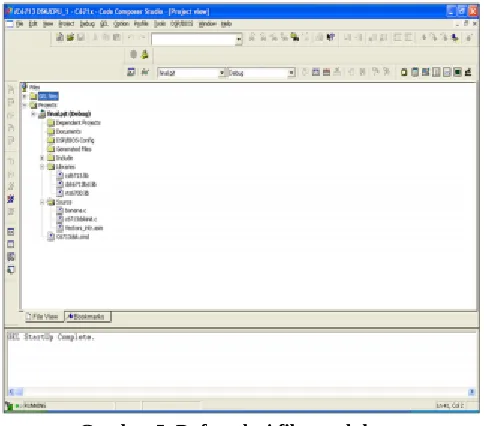The height and width of the screenshot is (426, 484).
Task: Click the New file icon in top toolbar
Action: (60, 37)
